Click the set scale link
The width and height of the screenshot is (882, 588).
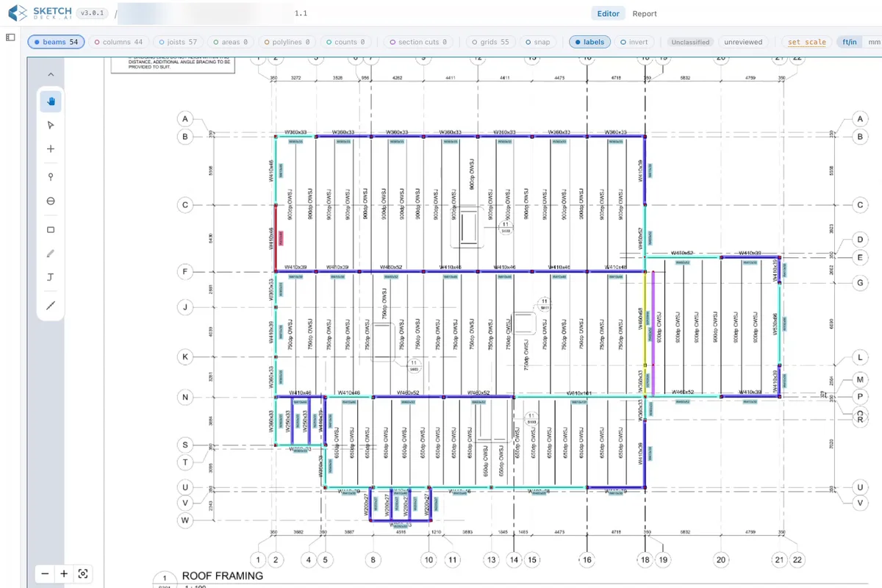(807, 42)
